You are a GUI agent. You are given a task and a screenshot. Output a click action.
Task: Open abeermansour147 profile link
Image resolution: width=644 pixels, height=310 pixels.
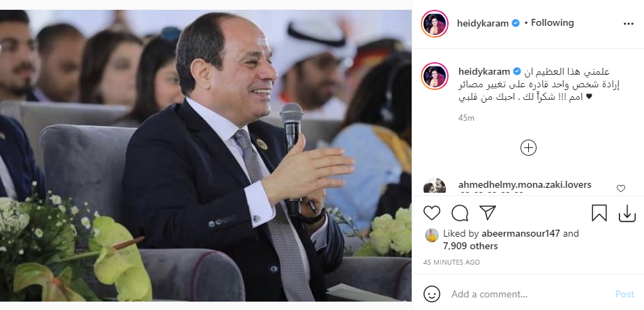pyautogui.click(x=522, y=233)
